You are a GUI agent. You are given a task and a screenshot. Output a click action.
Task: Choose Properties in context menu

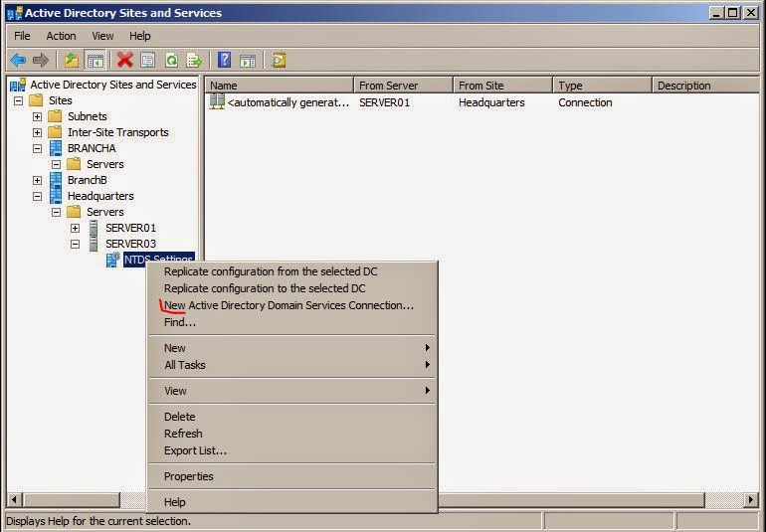(x=292, y=476)
